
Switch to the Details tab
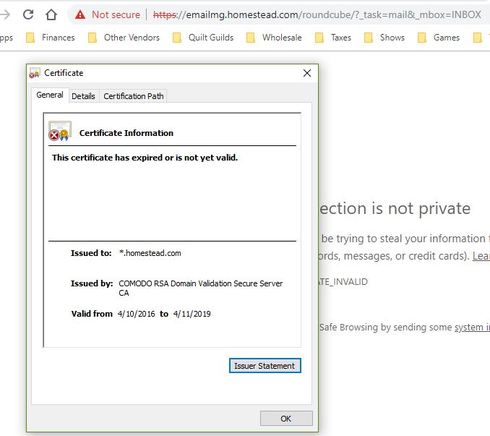83,96
